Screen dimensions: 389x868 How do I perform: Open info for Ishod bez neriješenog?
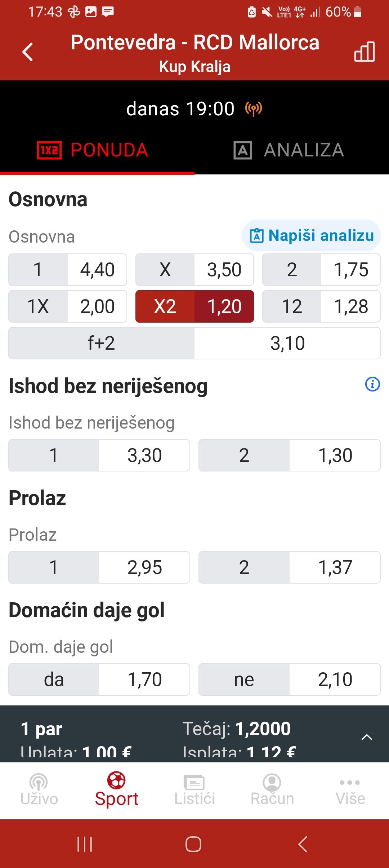[372, 384]
